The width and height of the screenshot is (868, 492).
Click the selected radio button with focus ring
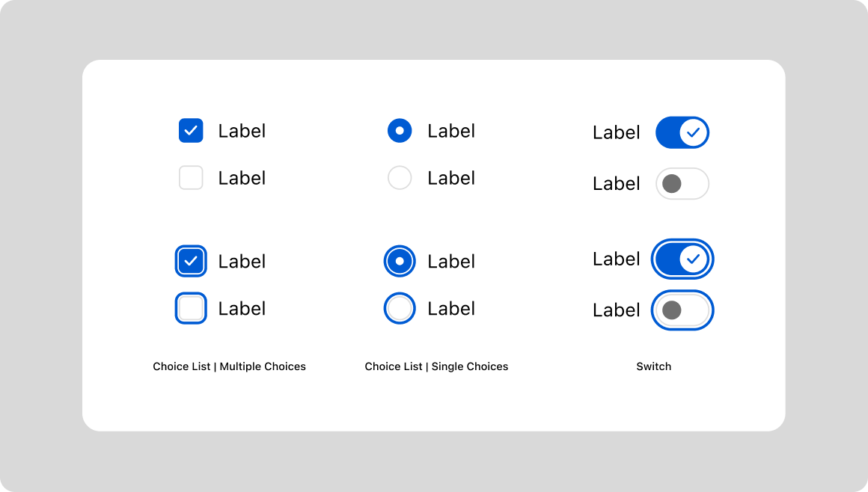(400, 261)
